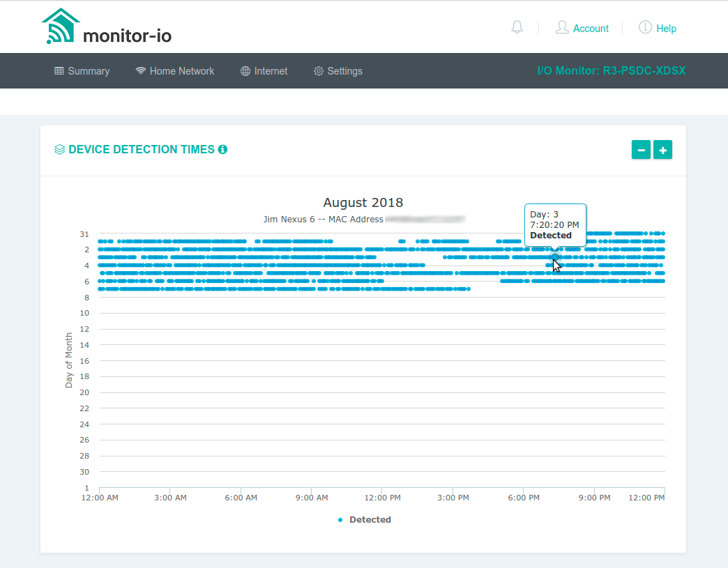Click the layers icon beside Device Detection Times
This screenshot has height=568, width=728.
coord(59,149)
